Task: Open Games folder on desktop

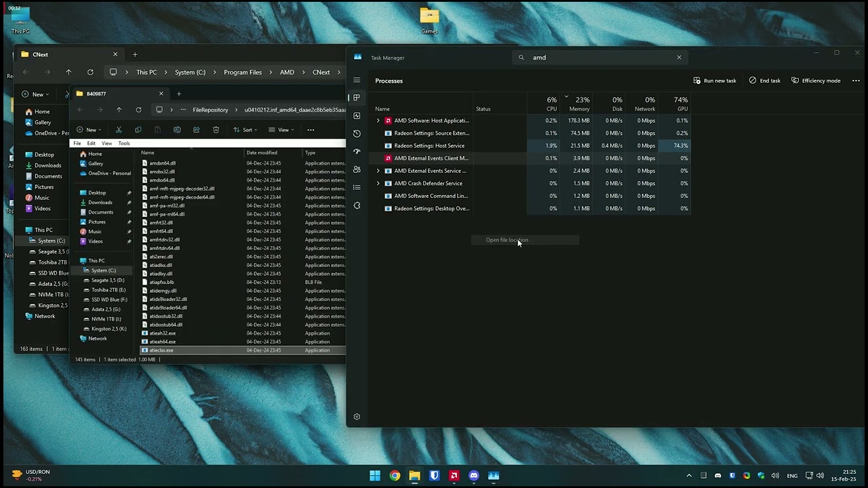Action: (x=429, y=20)
